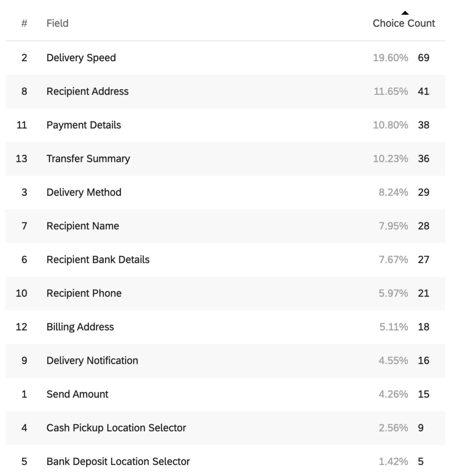Click the Recipient Phone entry
This screenshot has height=476, width=449.
(x=84, y=293)
